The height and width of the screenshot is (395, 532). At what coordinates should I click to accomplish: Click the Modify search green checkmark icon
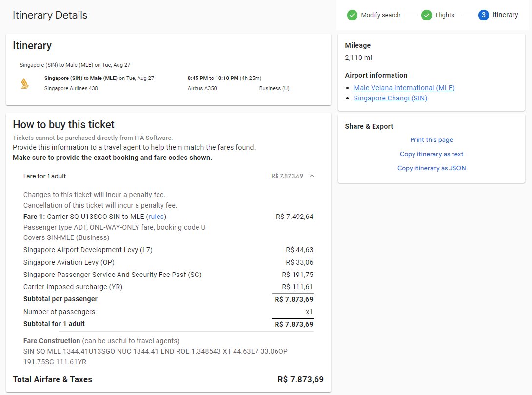click(352, 15)
